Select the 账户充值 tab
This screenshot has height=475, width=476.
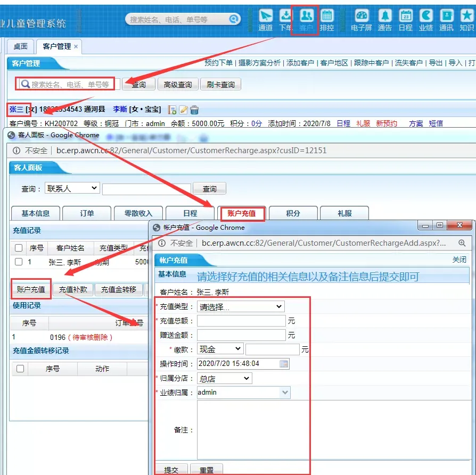point(242,213)
